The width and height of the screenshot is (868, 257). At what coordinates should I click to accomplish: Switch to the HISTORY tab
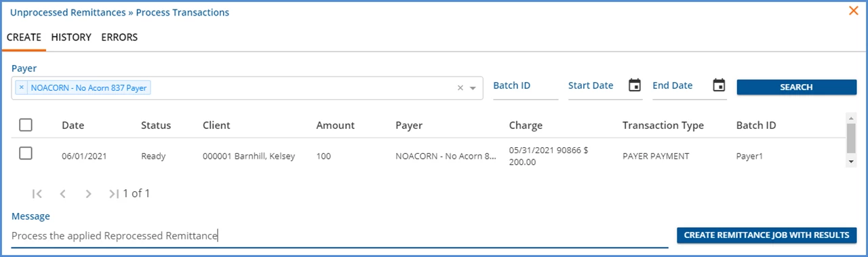tap(71, 37)
